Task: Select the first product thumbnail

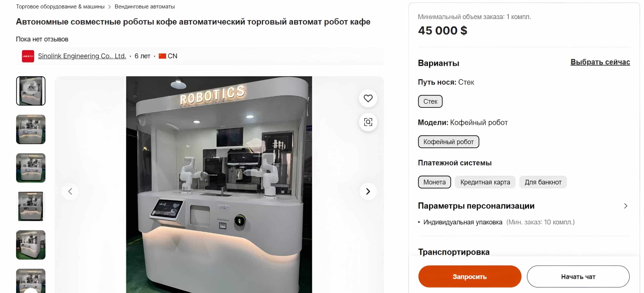Action: pyautogui.click(x=31, y=91)
